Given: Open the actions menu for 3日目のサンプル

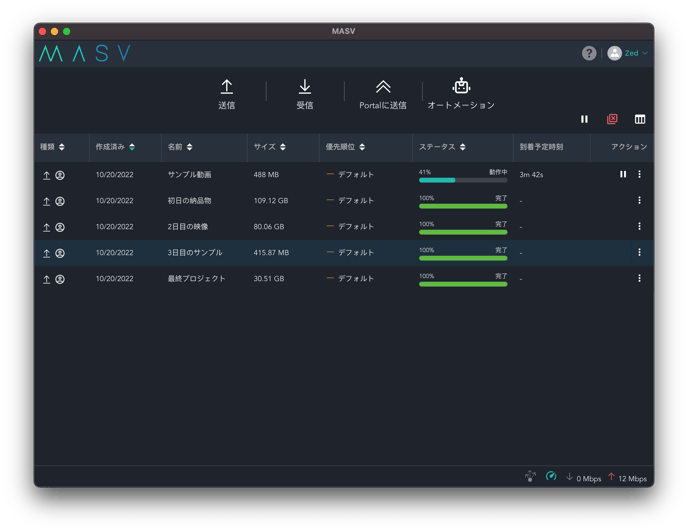Looking at the screenshot, I should point(639,252).
